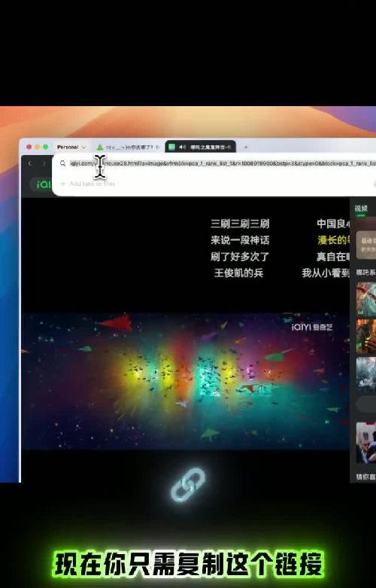
Task: Click the bullet comment "来说一段神话"
Action: click(x=240, y=240)
